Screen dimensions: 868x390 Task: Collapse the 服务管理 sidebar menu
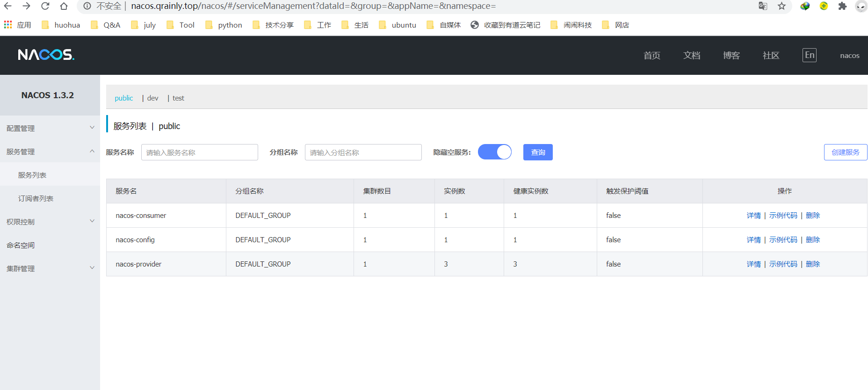tap(50, 152)
